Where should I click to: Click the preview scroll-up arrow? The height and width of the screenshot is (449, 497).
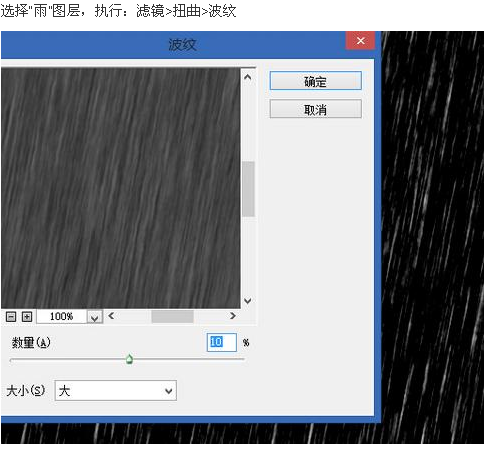pos(247,77)
